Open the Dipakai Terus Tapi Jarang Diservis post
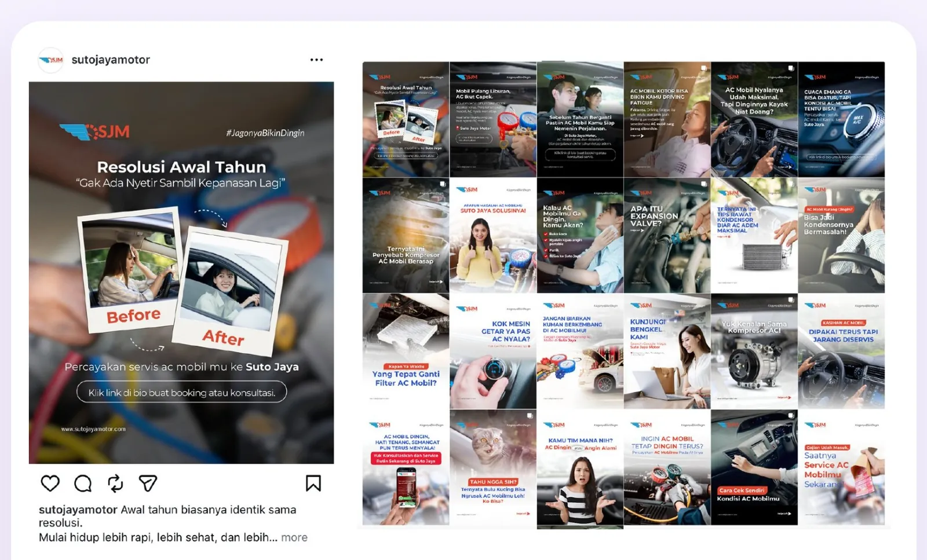The width and height of the screenshot is (927, 560). click(841, 351)
